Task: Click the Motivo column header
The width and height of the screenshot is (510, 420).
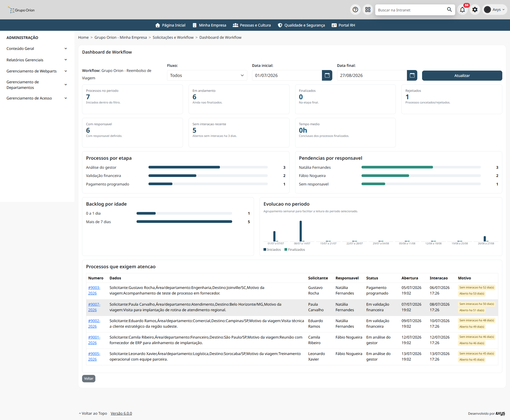Action: click(464, 278)
